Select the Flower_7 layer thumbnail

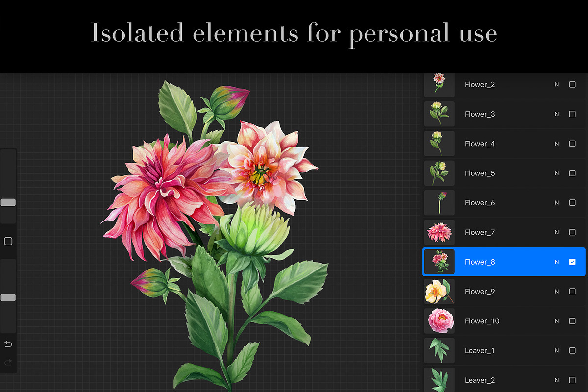(x=439, y=232)
